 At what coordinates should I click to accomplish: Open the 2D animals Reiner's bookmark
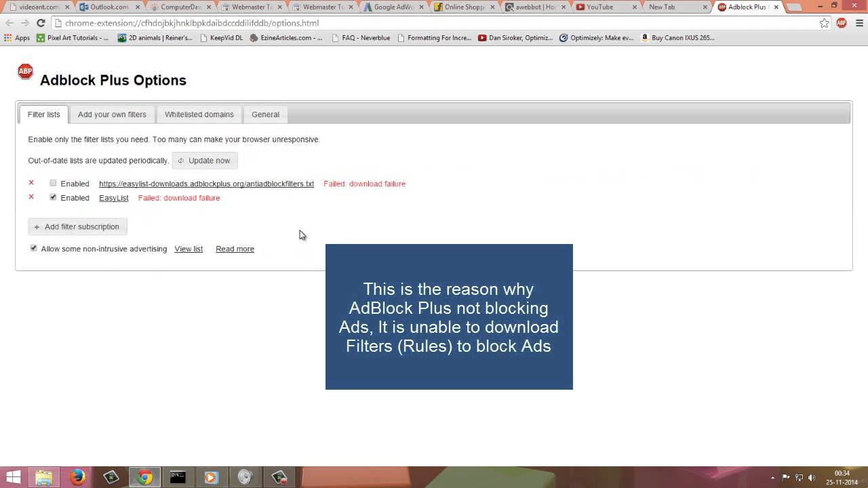pos(155,38)
